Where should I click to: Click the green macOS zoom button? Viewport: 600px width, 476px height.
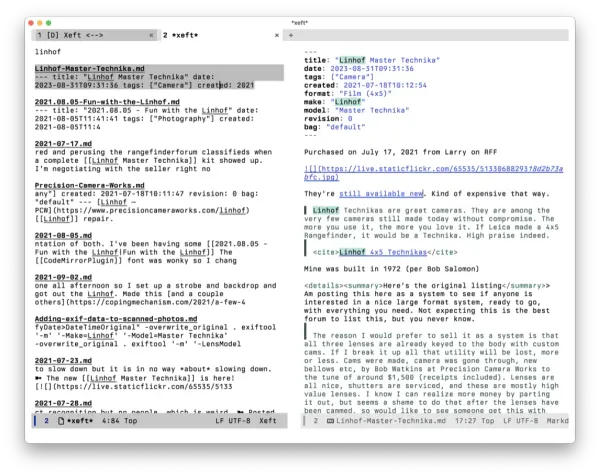[49, 23]
